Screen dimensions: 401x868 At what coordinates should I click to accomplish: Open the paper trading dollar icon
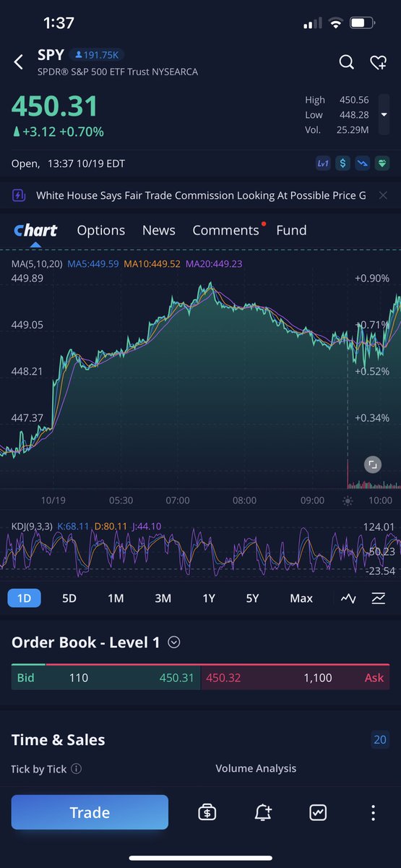coord(207,812)
